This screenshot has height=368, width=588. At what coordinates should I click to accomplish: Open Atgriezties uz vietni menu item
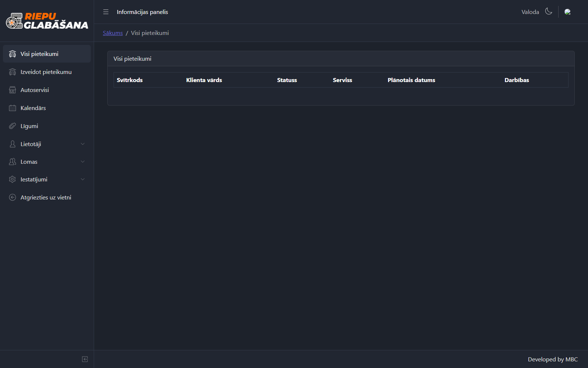pyautogui.click(x=47, y=197)
